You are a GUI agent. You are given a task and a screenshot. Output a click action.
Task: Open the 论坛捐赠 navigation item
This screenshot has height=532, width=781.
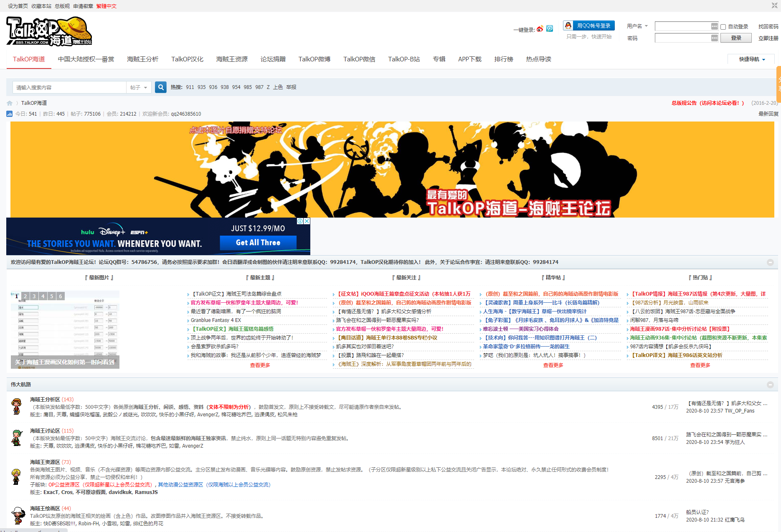point(273,59)
